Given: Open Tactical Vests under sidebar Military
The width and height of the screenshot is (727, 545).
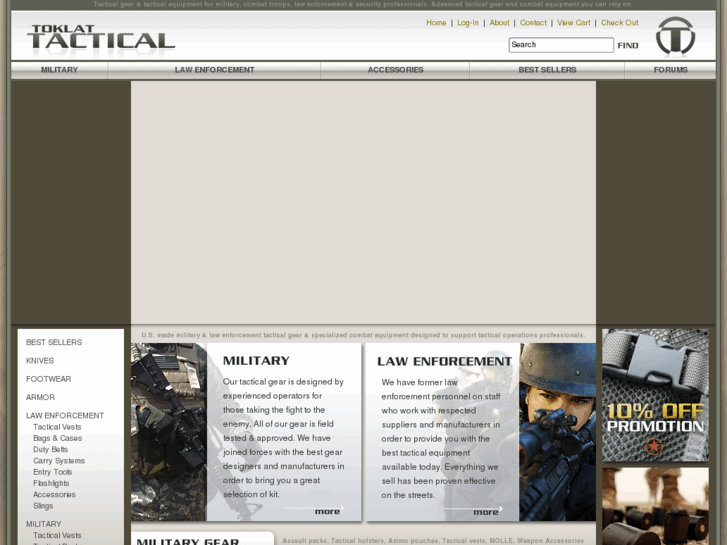Looking at the screenshot, I should [x=57, y=535].
